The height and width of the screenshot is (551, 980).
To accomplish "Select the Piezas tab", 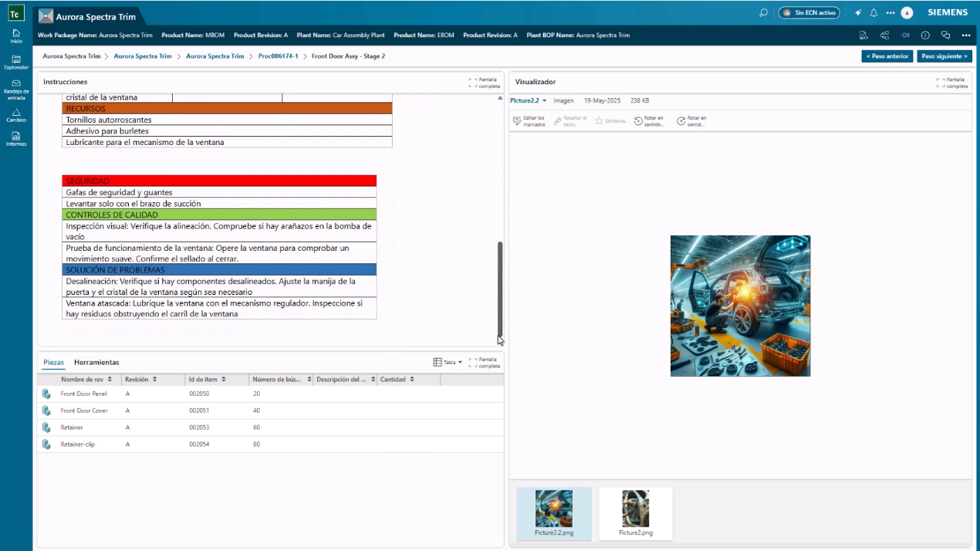I will tap(53, 362).
